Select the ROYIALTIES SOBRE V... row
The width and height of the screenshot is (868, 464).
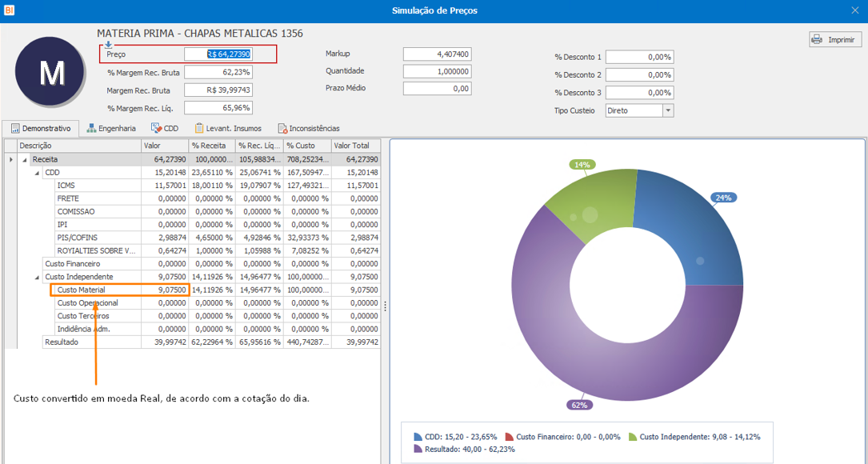coord(218,251)
